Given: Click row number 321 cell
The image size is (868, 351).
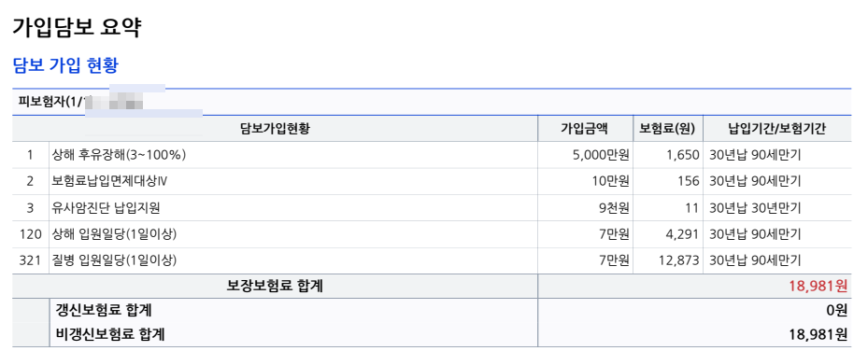Looking at the screenshot, I should tap(30, 260).
